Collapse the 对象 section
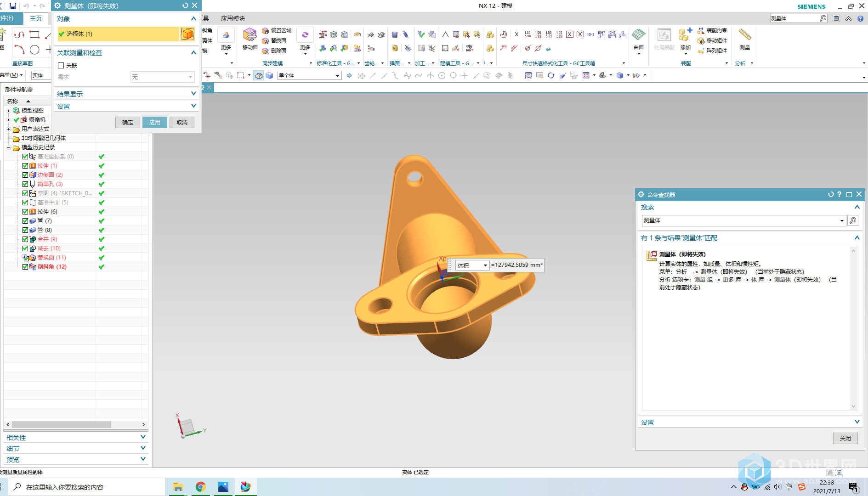 [193, 19]
